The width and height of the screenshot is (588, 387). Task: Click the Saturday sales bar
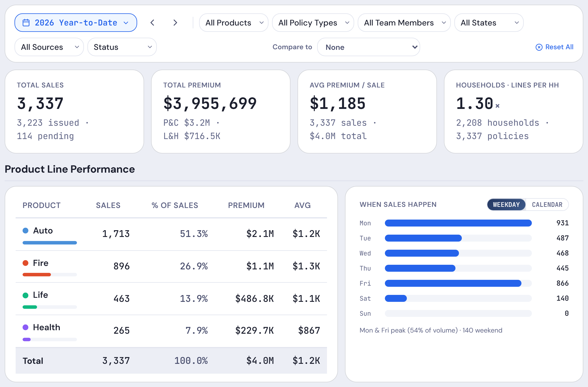coord(458,299)
